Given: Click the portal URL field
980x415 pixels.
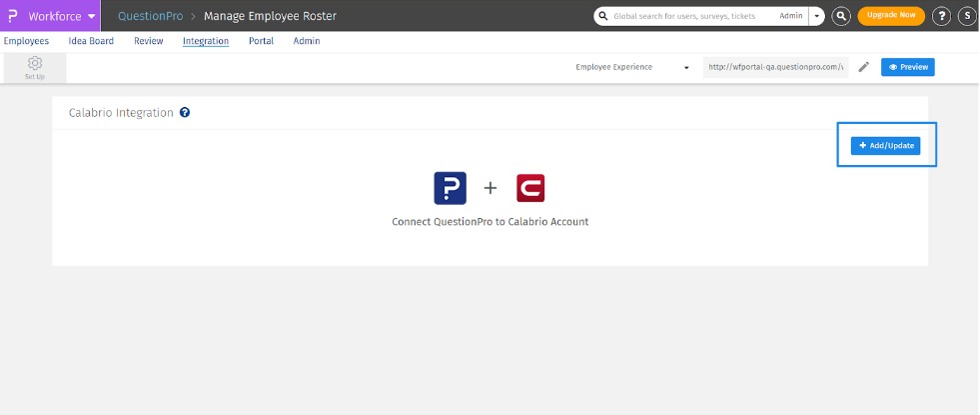Looking at the screenshot, I should tap(775, 67).
